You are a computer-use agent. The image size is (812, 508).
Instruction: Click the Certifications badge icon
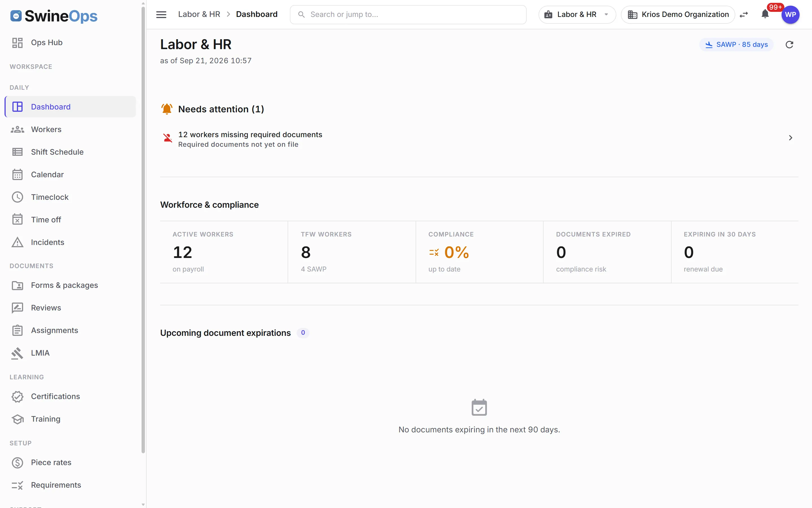coord(17,397)
